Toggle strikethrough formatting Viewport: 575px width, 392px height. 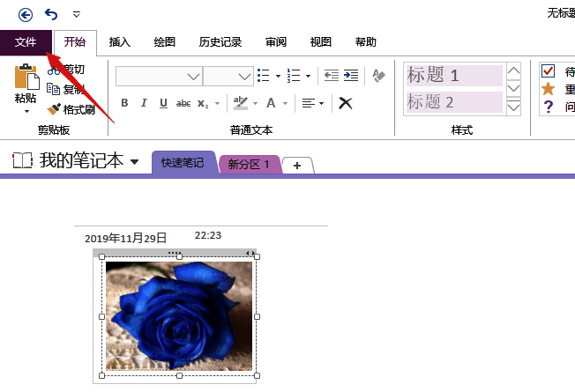point(183,104)
